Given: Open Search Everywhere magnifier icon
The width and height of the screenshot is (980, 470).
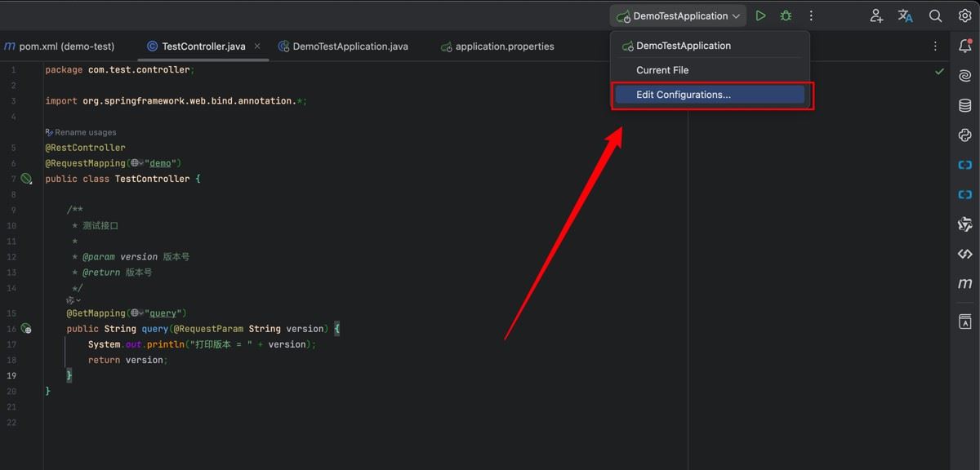Looking at the screenshot, I should [935, 16].
